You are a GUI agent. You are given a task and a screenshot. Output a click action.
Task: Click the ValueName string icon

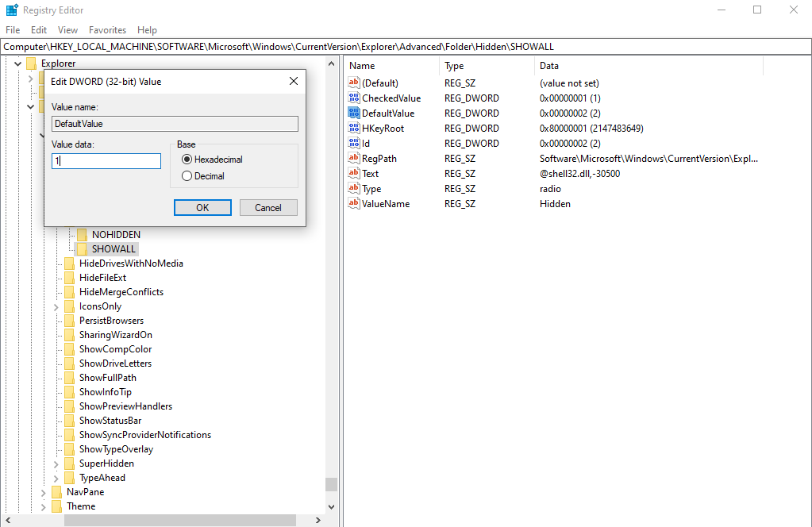click(x=353, y=203)
